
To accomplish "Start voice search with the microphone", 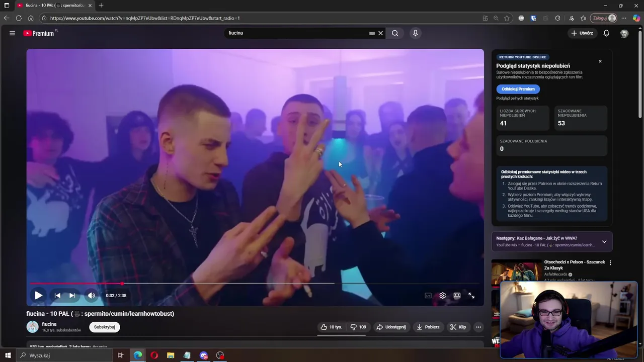I will pyautogui.click(x=415, y=33).
